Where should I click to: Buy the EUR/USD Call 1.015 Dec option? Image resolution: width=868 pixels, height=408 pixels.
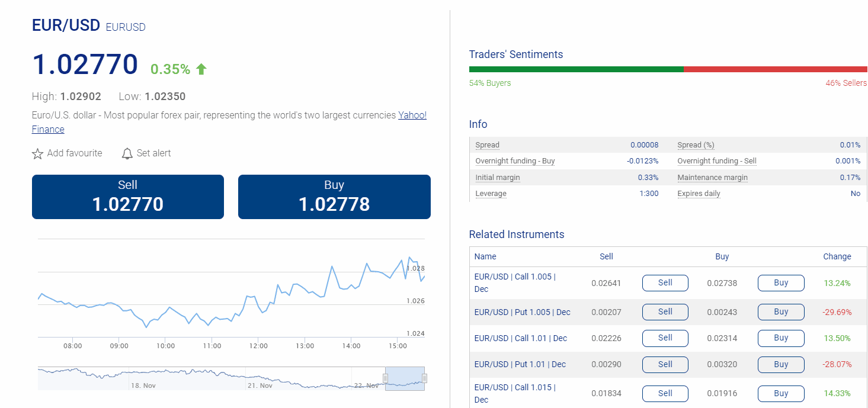[x=780, y=393]
